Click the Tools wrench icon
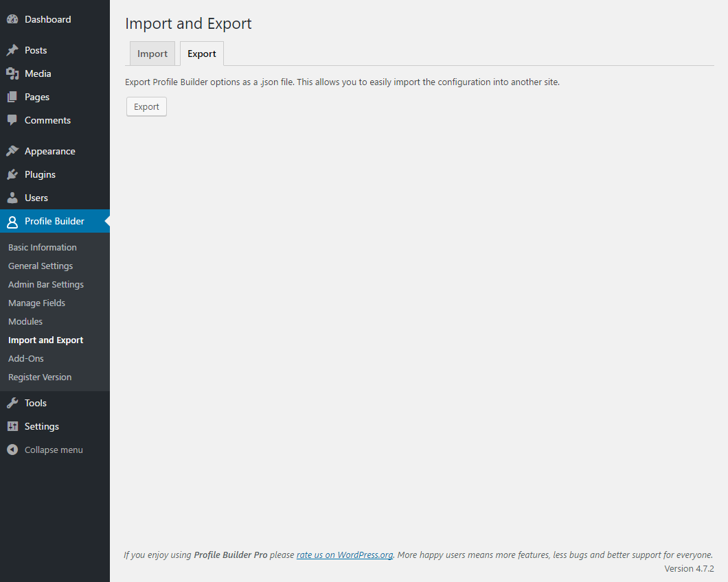This screenshot has width=728, height=582. click(12, 403)
